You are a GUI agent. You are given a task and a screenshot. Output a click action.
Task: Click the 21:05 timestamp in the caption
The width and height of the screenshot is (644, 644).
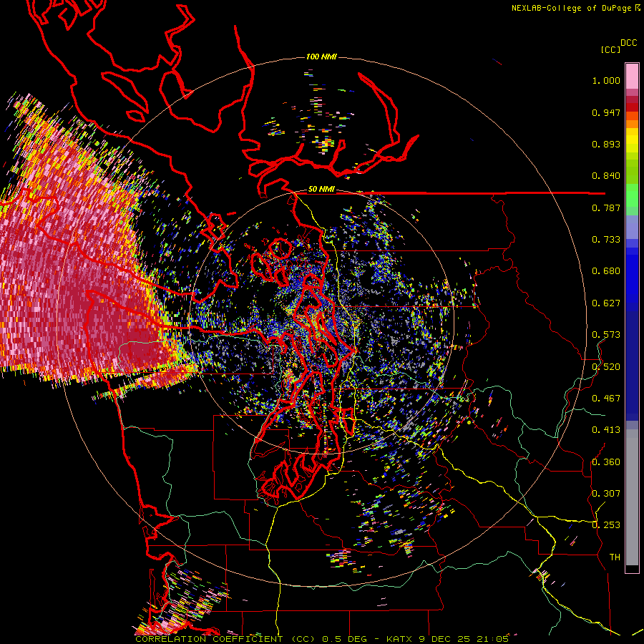(x=492, y=639)
